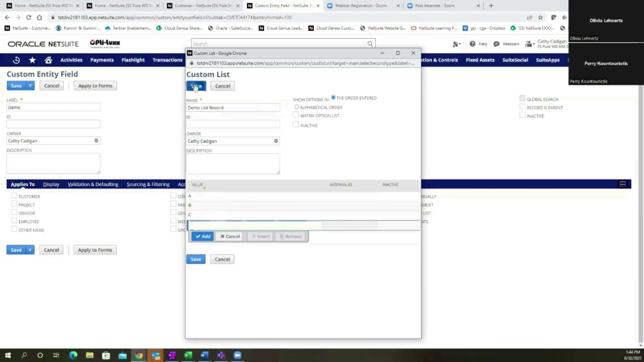Bookmark this page with the star icon
Viewport: 644px width, 362px height.
pos(540,17)
